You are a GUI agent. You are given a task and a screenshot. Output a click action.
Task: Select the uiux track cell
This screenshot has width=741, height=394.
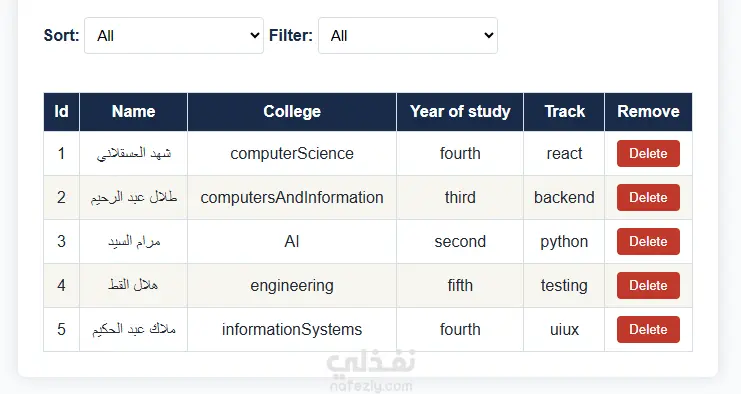click(564, 329)
